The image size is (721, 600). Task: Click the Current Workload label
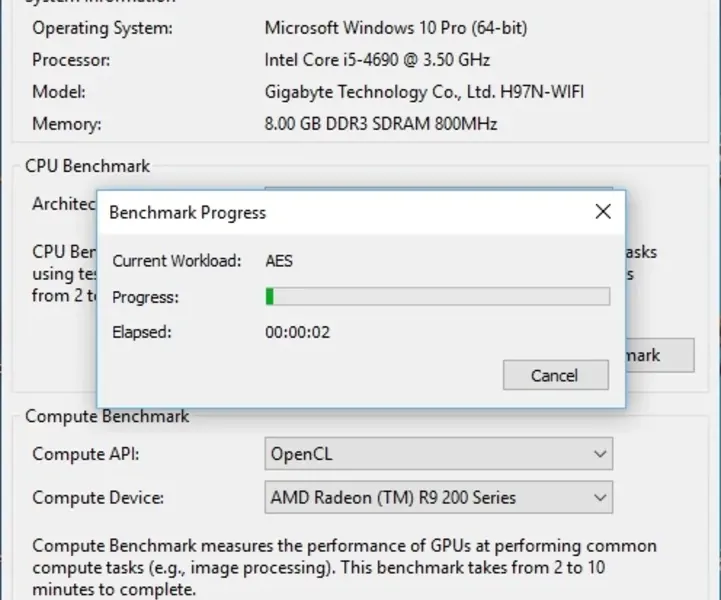coord(177,261)
